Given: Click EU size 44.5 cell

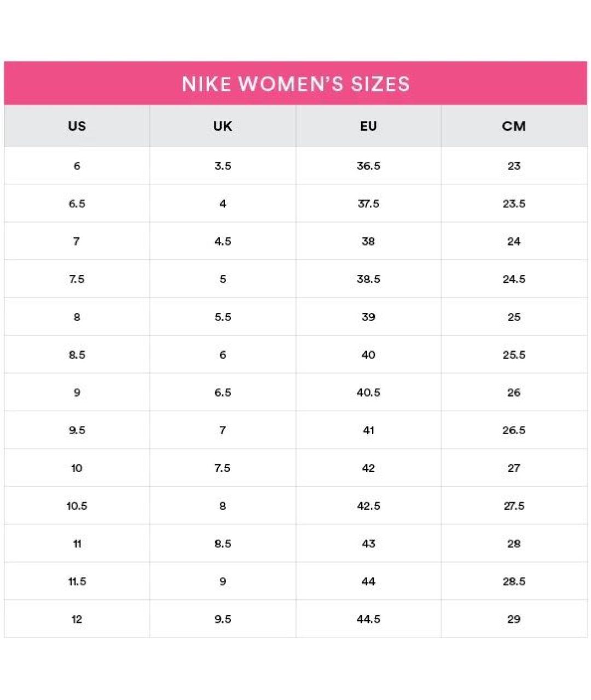Looking at the screenshot, I should (368, 619).
